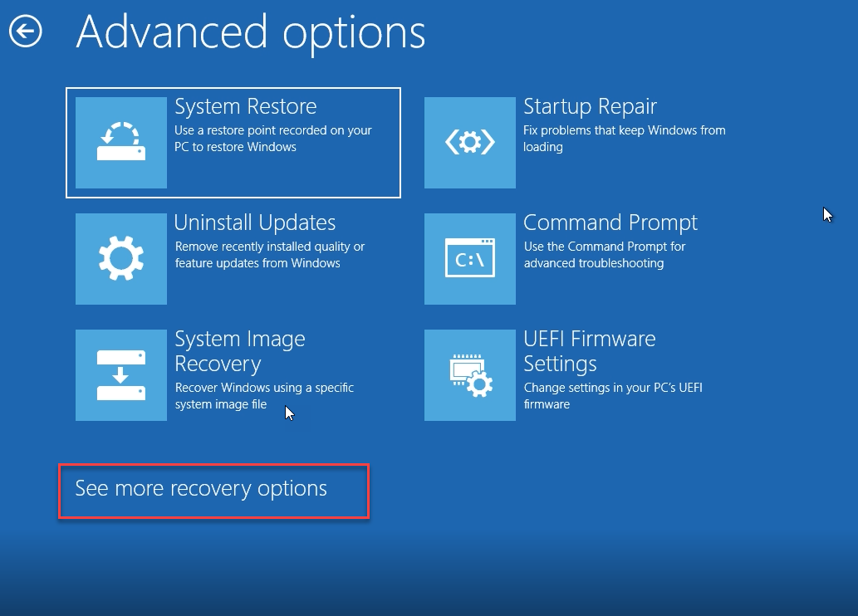Click the Advanced options title
The height and width of the screenshot is (616, 858).
(x=250, y=33)
